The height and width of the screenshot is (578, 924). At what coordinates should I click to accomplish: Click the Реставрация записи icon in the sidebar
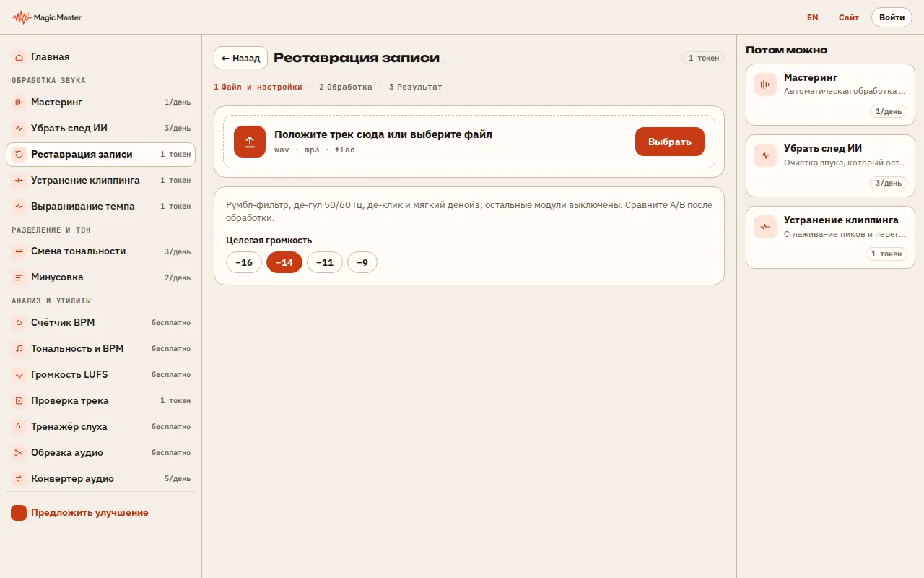tap(19, 155)
